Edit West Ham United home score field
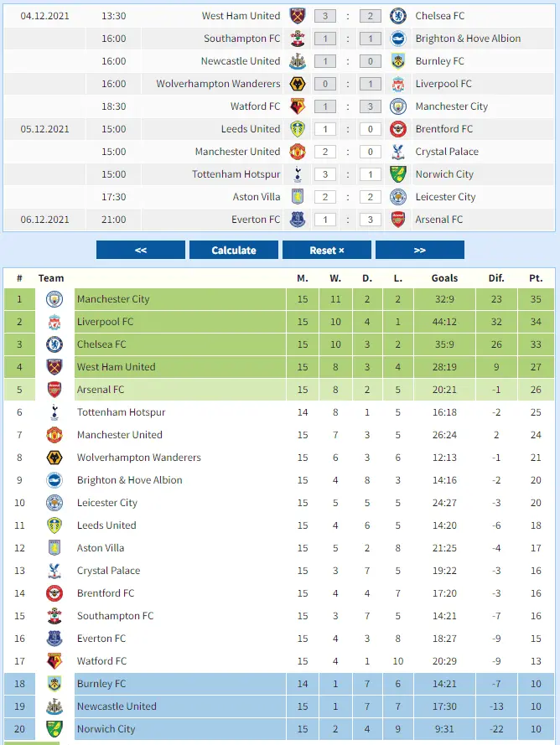The height and width of the screenshot is (745, 560). pyautogui.click(x=324, y=16)
